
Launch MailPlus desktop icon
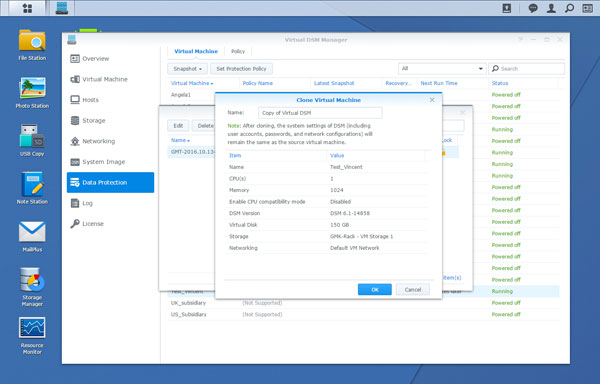pos(32,236)
